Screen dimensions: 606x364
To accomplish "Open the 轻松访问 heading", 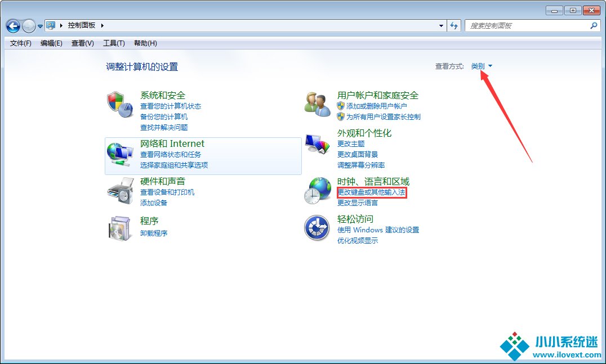I will coord(355,219).
